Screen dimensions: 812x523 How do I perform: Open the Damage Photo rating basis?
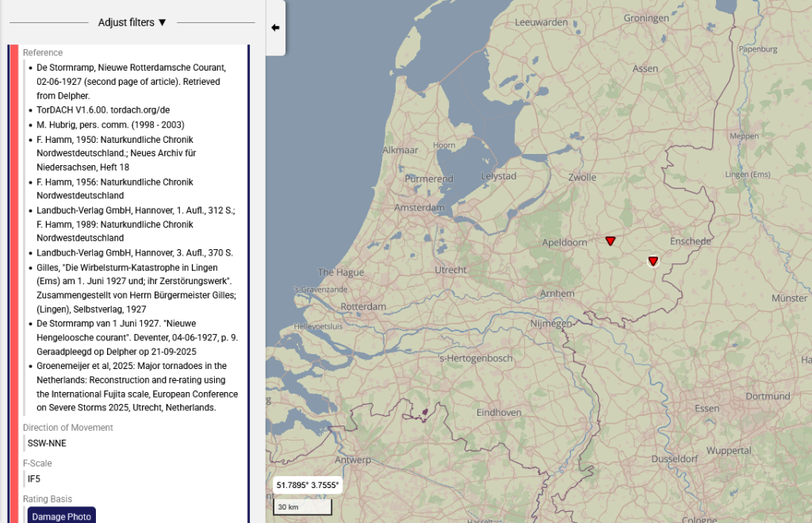tap(62, 517)
